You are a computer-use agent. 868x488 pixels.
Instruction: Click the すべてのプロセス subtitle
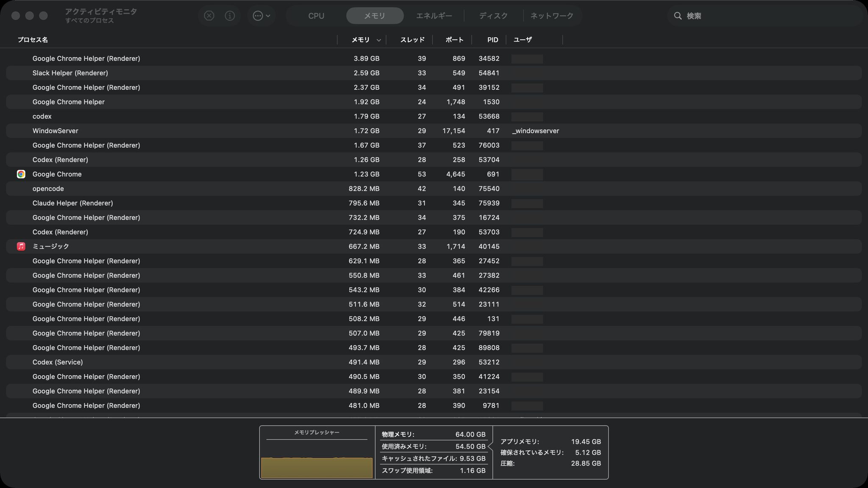pos(89,20)
